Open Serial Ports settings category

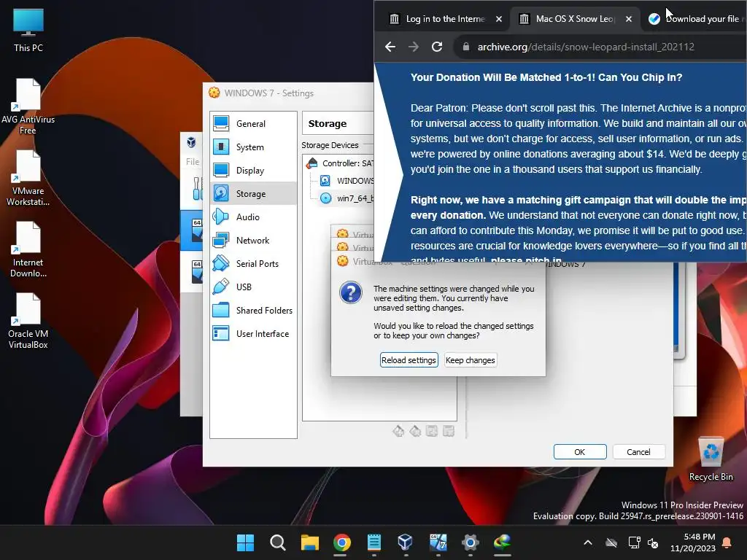coord(253,263)
